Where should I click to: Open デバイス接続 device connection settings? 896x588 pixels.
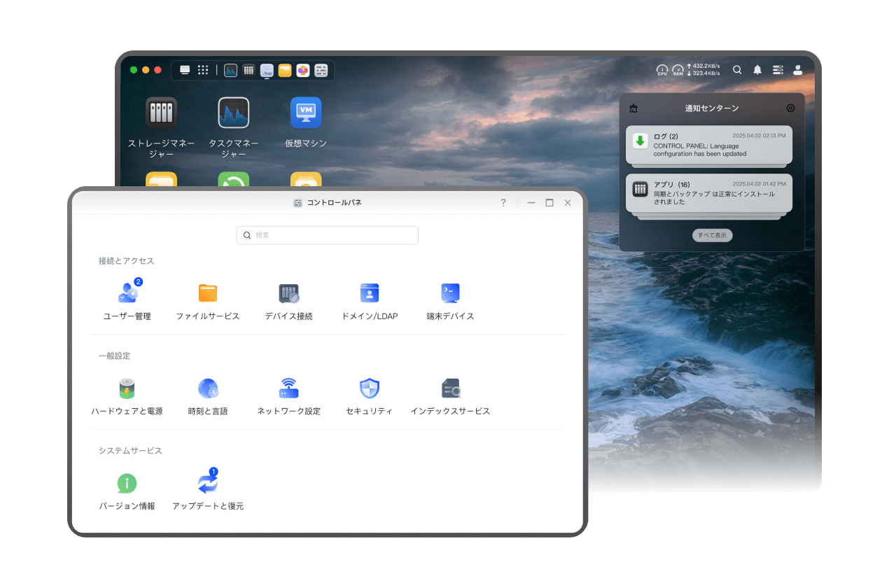point(288,293)
